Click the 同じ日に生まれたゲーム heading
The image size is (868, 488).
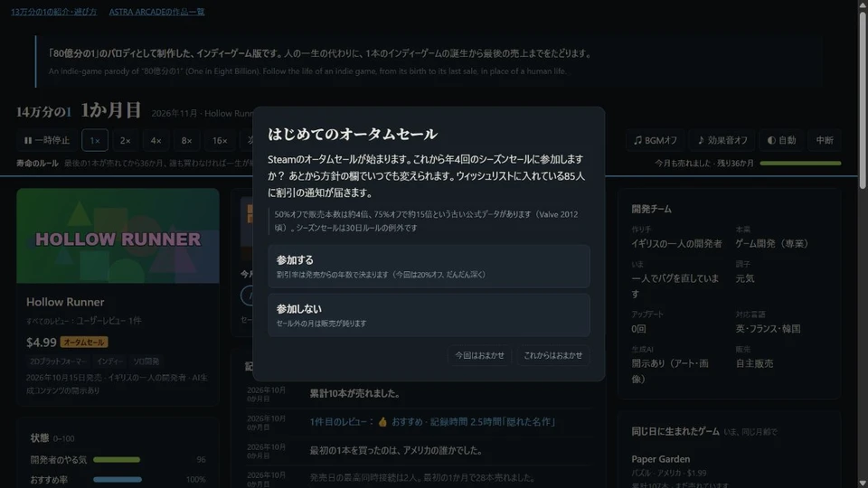click(x=675, y=432)
